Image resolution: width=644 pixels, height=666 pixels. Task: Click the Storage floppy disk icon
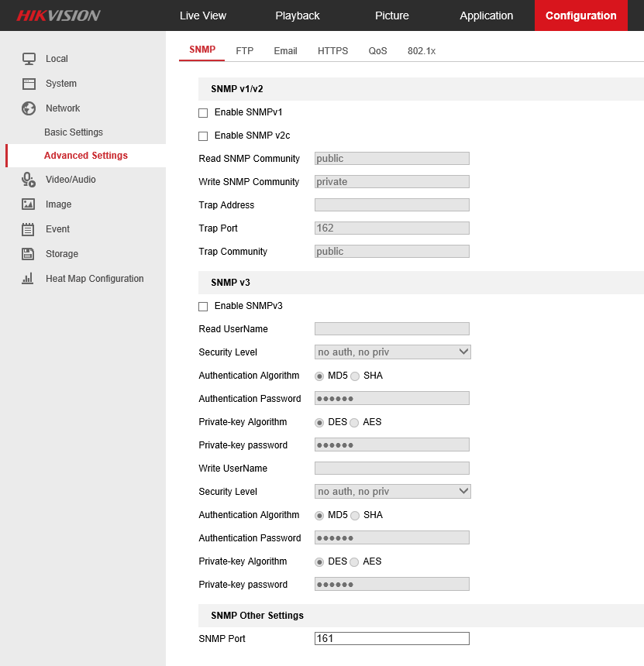[29, 254]
